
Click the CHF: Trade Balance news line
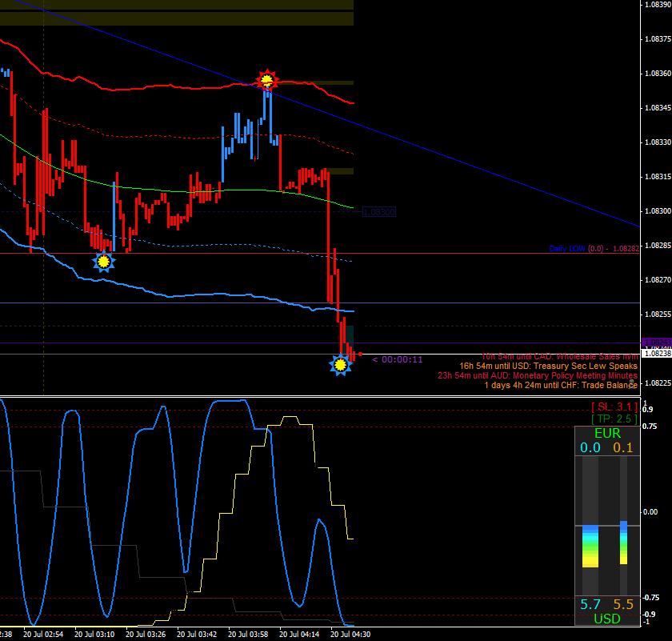561,385
